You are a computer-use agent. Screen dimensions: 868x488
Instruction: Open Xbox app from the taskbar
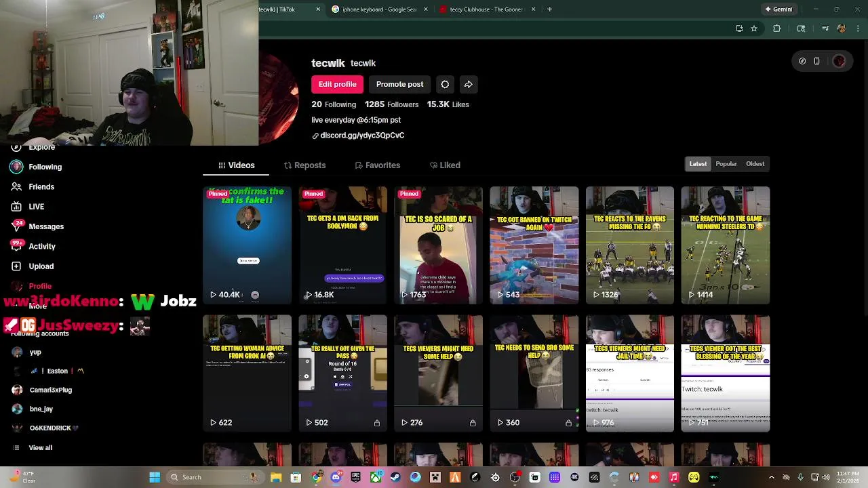[x=376, y=477]
